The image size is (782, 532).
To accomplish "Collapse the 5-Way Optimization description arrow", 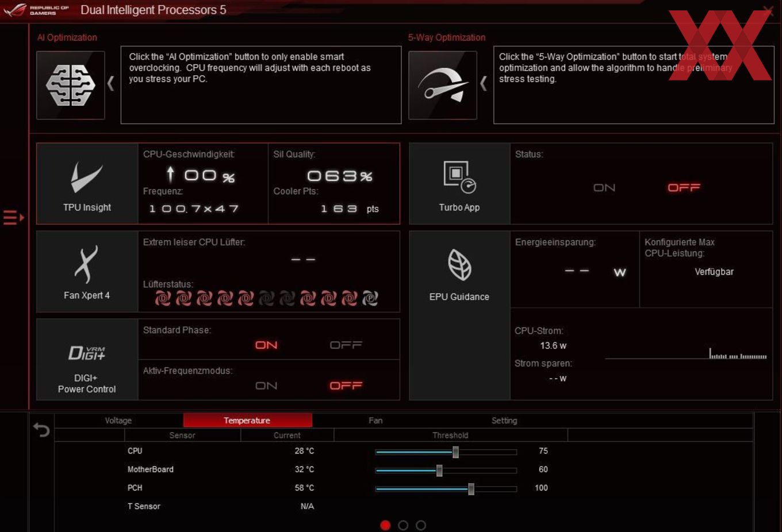I will pos(484,84).
